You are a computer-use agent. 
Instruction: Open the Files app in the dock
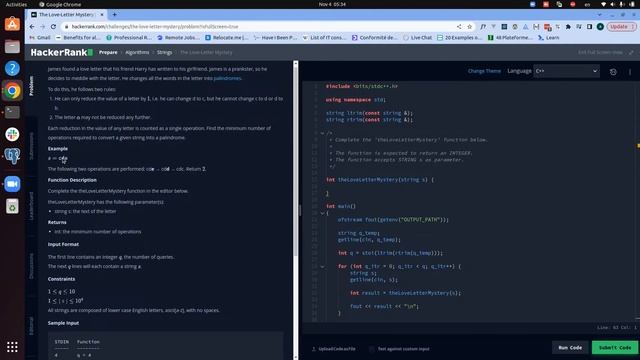coord(12,46)
